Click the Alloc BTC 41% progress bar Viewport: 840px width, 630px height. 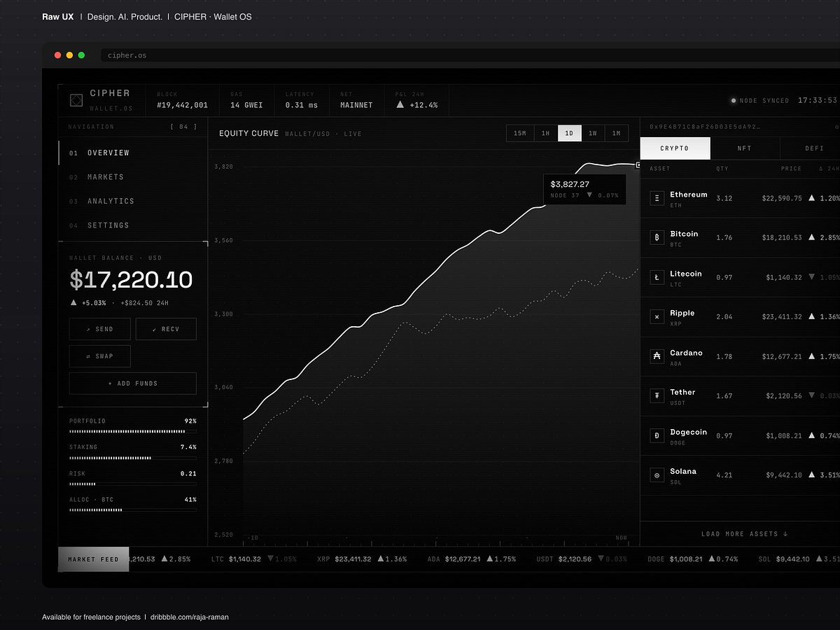[x=133, y=510]
